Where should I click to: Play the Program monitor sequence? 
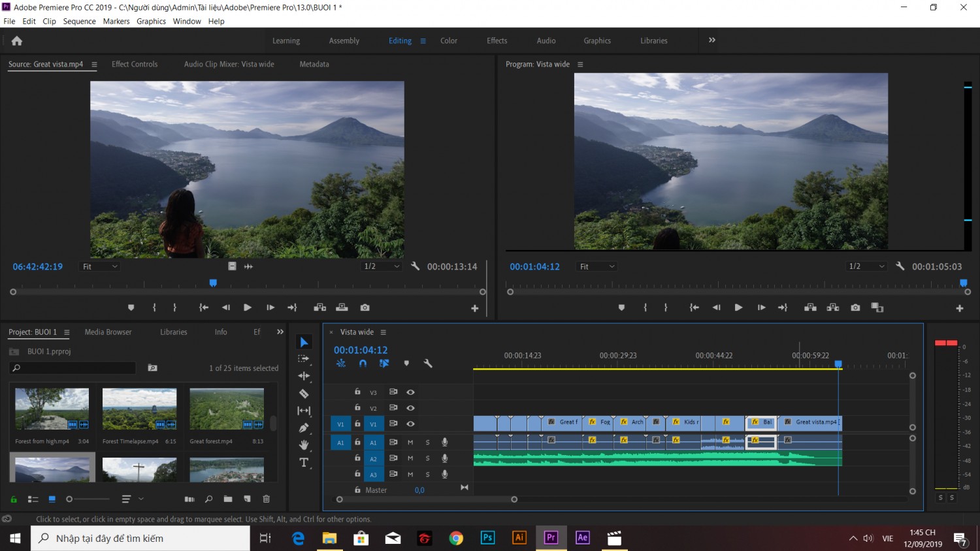[738, 307]
